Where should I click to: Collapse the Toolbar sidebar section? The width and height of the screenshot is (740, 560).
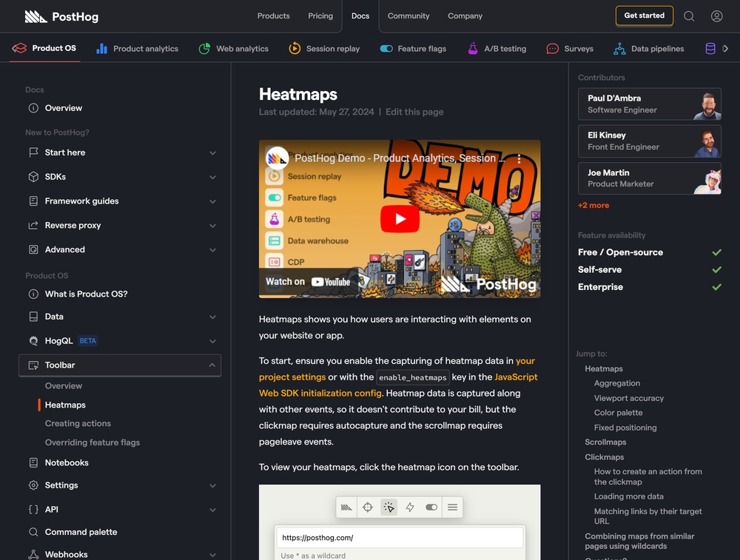pos(212,365)
